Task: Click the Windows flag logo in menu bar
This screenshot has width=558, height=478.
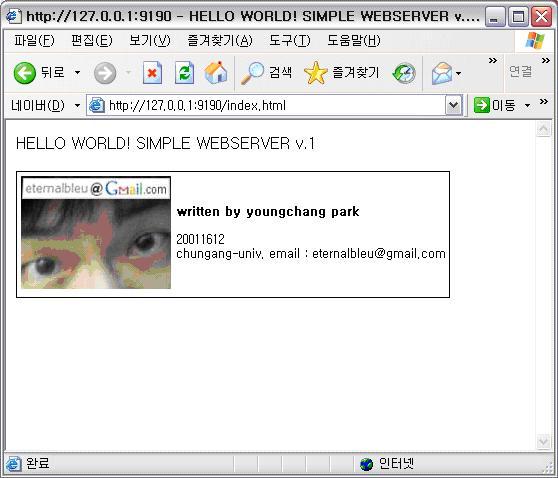Action: tap(535, 41)
